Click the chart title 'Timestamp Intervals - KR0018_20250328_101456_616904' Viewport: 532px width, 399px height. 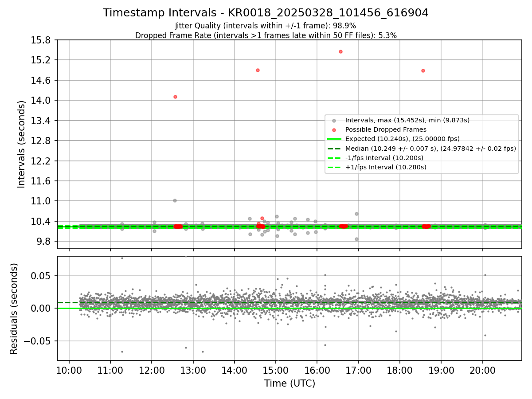tap(266, 13)
